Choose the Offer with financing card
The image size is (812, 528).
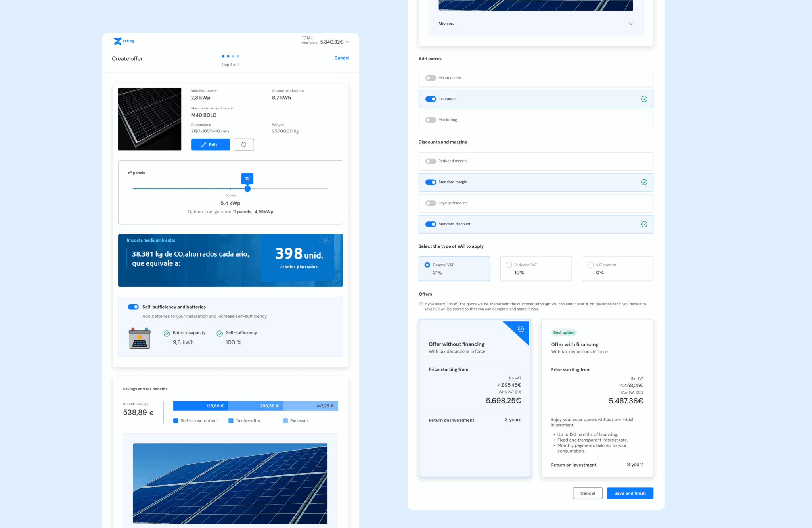597,397
